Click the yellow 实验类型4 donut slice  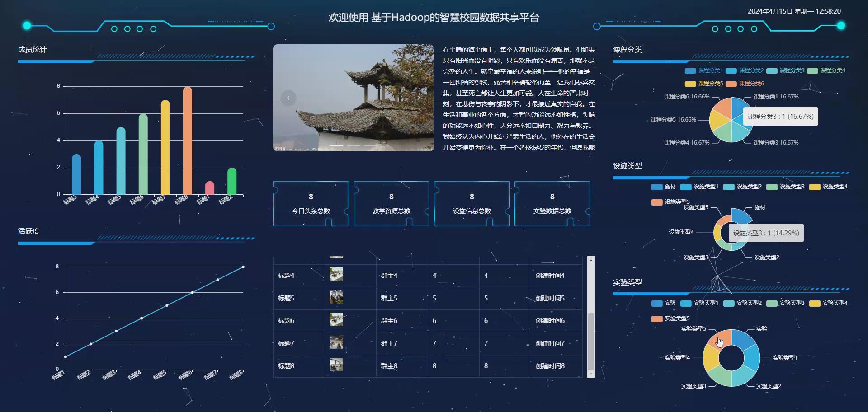[x=711, y=358]
